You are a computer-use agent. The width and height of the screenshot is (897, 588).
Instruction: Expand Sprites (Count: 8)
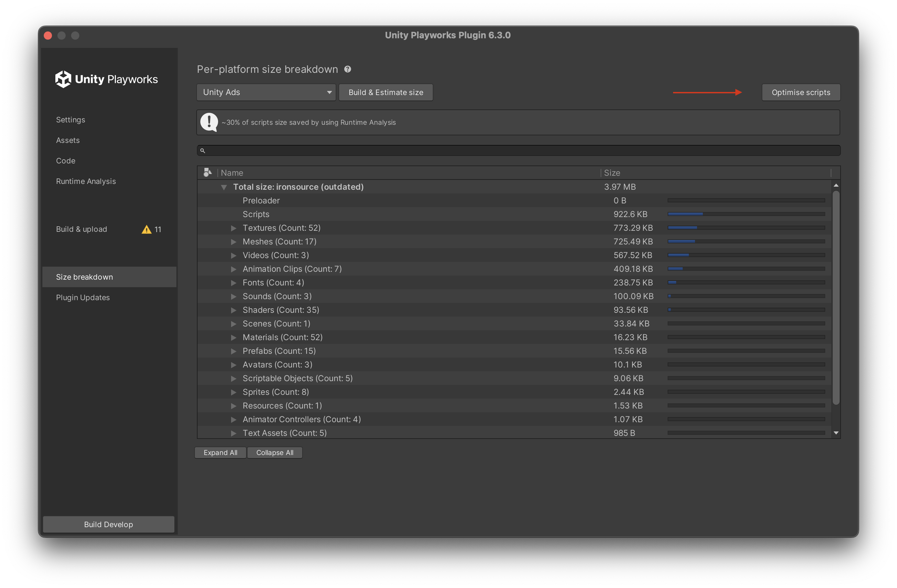click(x=234, y=392)
